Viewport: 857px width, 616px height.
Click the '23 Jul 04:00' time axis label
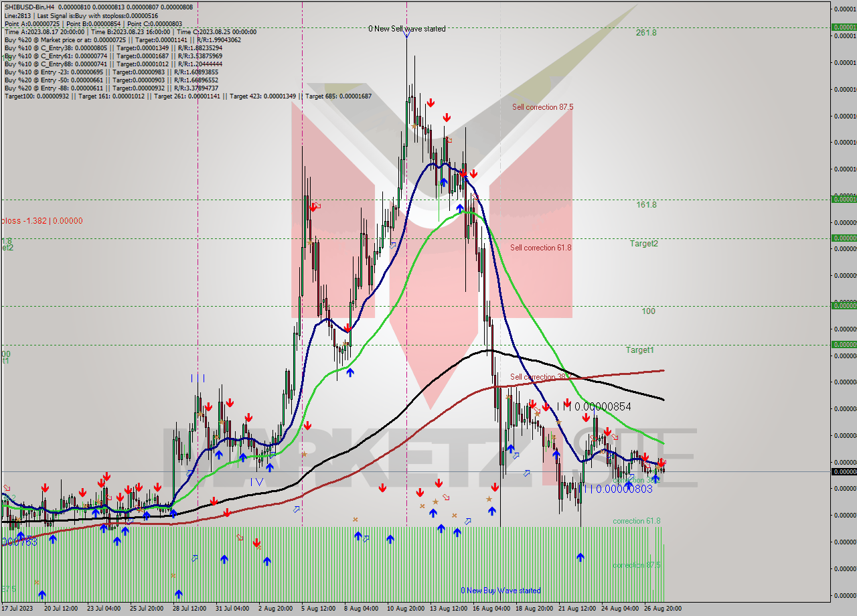click(103, 609)
